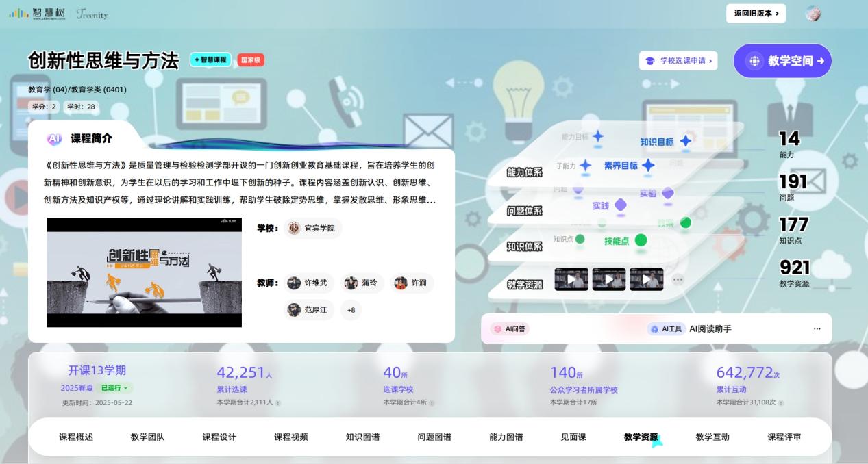Open the user avatar profile menu
The height and width of the screenshot is (464, 868).
tap(813, 14)
